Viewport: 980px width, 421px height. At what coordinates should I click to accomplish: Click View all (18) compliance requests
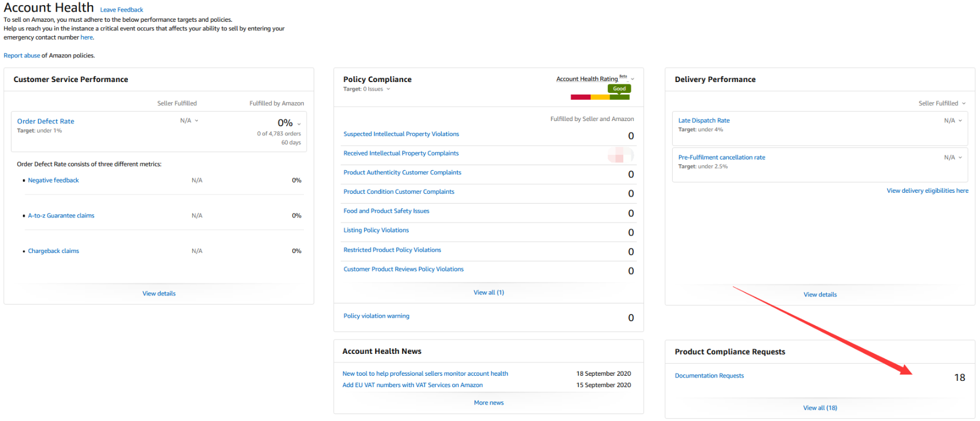(x=820, y=408)
